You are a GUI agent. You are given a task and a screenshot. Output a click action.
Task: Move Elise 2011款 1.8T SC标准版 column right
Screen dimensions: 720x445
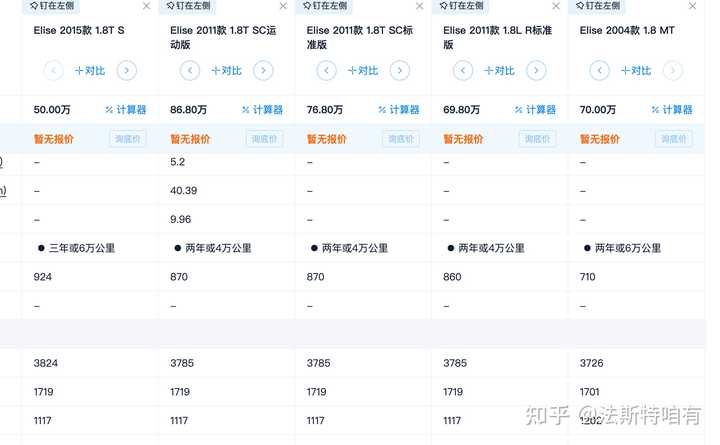(399, 71)
